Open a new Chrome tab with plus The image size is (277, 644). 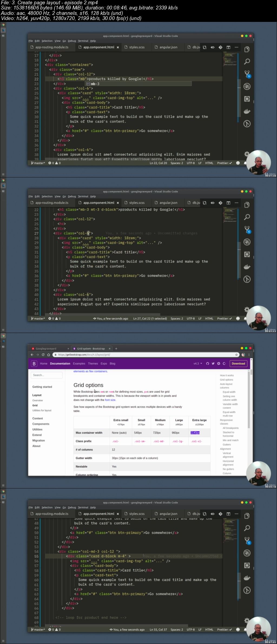116,349
